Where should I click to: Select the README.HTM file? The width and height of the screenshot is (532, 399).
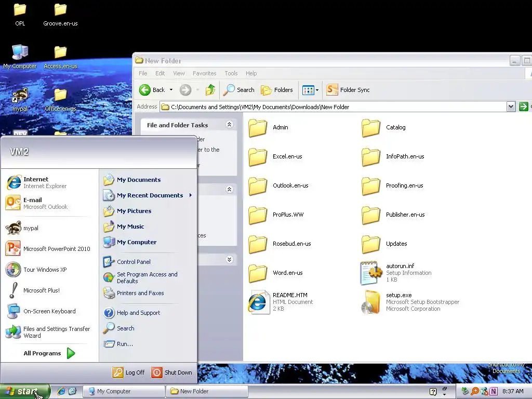(281, 302)
